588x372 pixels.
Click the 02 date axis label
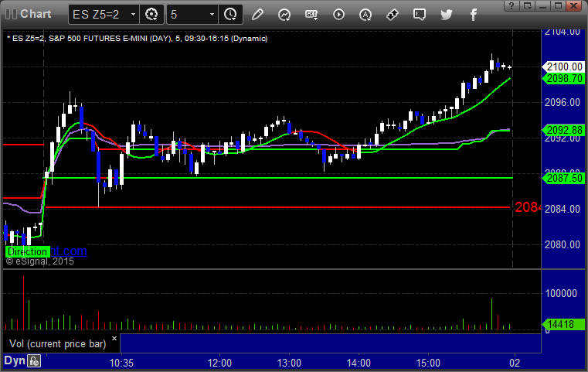click(x=515, y=363)
